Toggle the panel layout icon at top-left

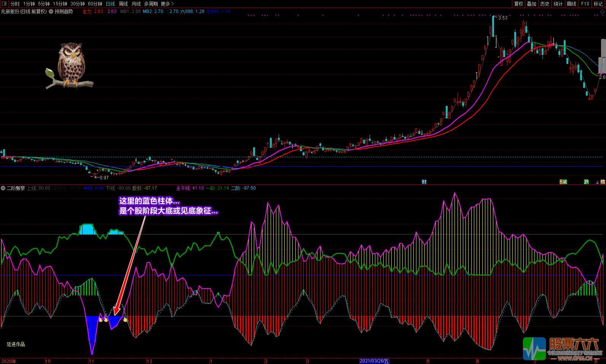[5, 4]
